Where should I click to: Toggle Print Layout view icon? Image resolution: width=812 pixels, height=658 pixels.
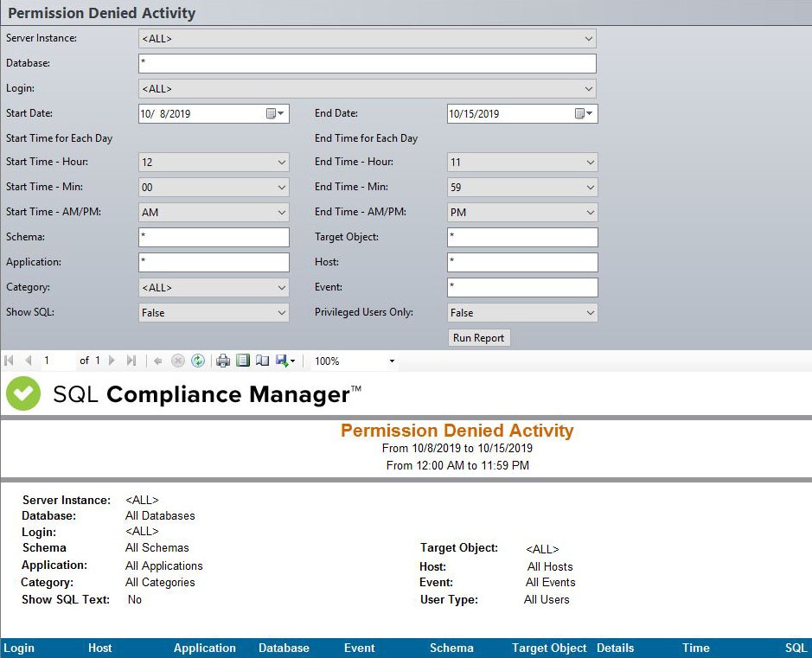[x=243, y=361]
